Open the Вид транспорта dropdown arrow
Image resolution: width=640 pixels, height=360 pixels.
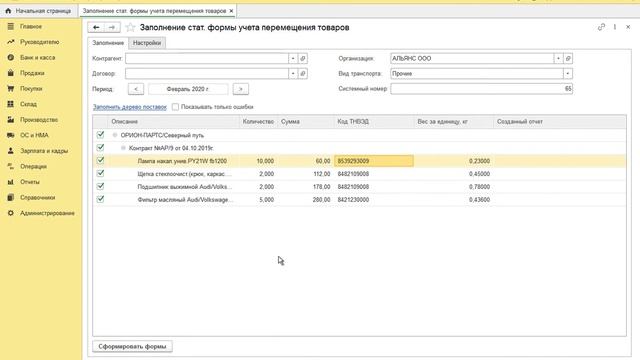coord(568,73)
